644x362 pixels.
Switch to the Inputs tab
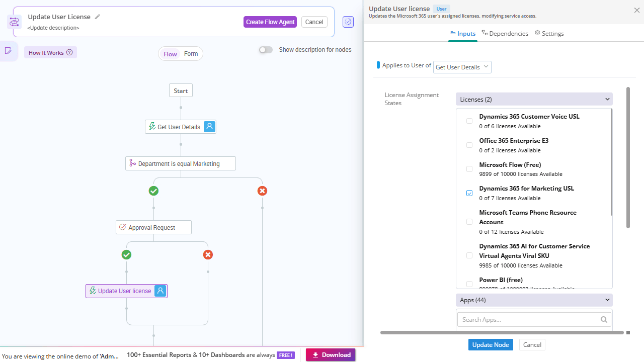[x=462, y=34]
